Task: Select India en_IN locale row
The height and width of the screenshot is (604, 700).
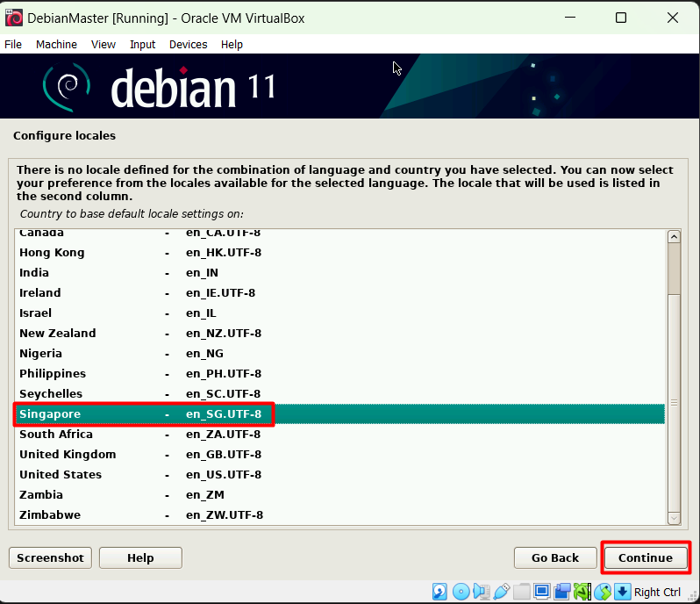Action: pyautogui.click(x=339, y=273)
